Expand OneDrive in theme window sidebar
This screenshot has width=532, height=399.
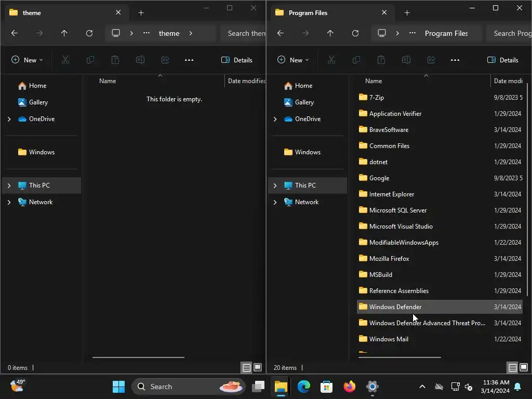point(9,119)
